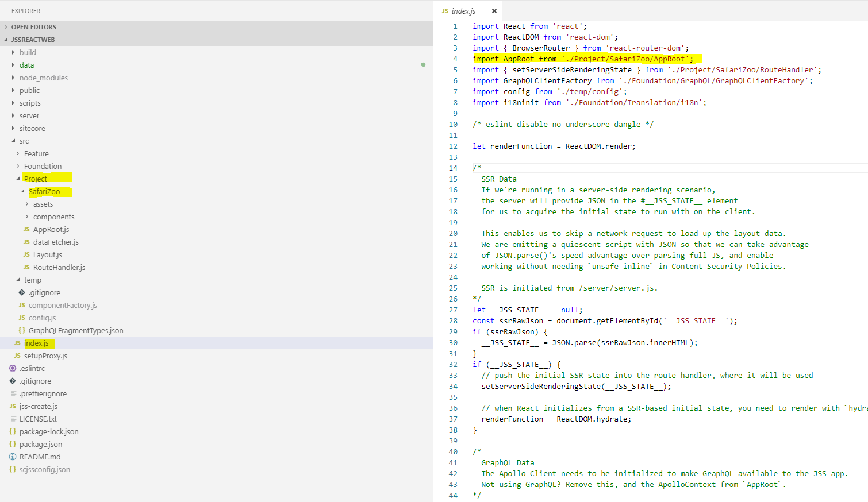
Task: Expand the Foundation folder arrow
Action: pyautogui.click(x=18, y=166)
